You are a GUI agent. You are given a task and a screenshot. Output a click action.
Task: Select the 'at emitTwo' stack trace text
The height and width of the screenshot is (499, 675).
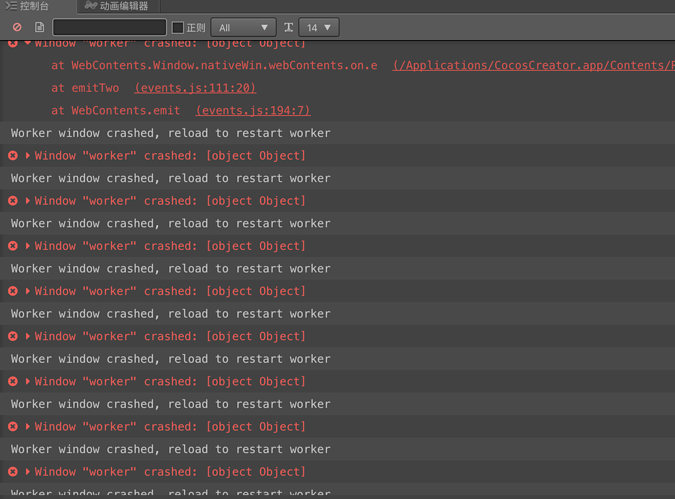[85, 88]
